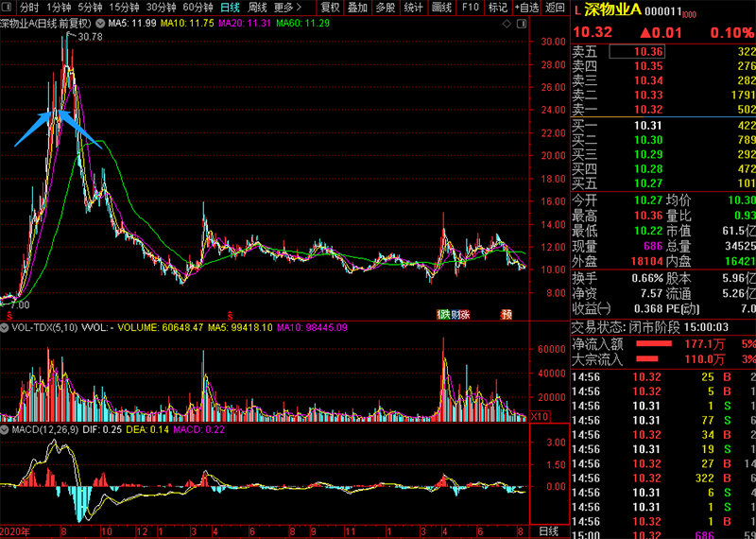The height and width of the screenshot is (539, 756).
Task: Click the green 跌 event badge
Action: 443,316
